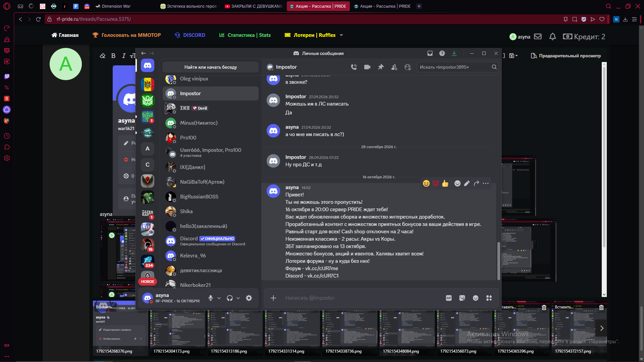Open Discord apps launcher icon
This screenshot has width=644, height=362.
coord(489,298)
